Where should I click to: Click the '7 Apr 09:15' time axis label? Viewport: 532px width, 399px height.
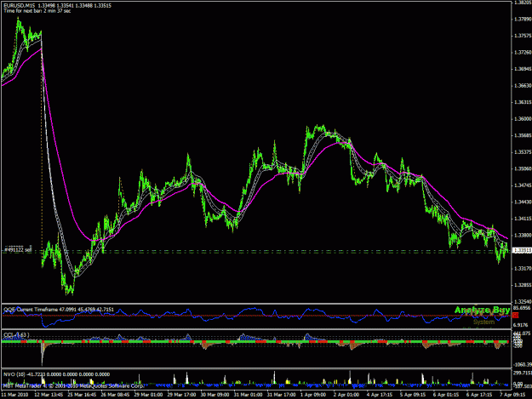(512, 395)
